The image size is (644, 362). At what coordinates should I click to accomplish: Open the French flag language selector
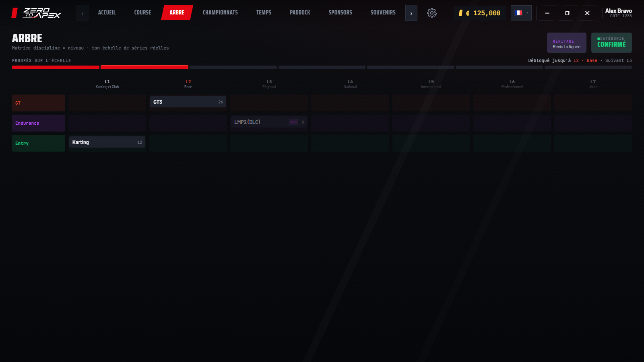[x=521, y=13]
